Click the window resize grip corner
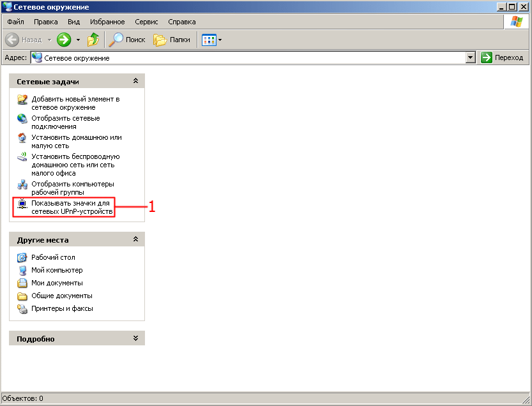Screen dimensions: 532x406 pos(527,399)
